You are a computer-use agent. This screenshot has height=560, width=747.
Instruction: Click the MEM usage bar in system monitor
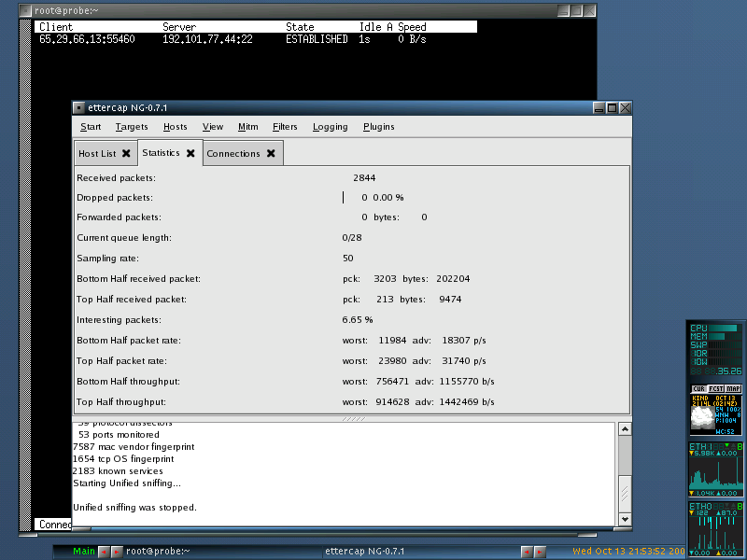[x=725, y=336]
